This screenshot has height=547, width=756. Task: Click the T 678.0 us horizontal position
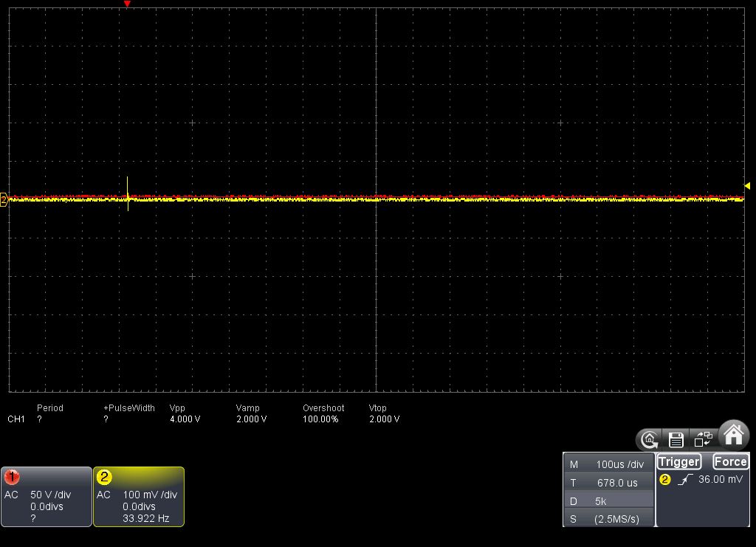coord(608,483)
